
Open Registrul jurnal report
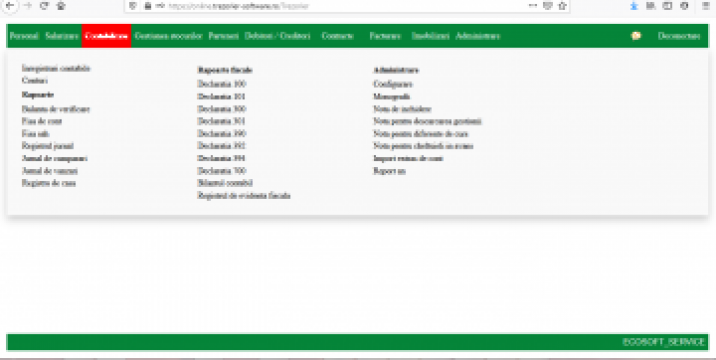[47, 146]
